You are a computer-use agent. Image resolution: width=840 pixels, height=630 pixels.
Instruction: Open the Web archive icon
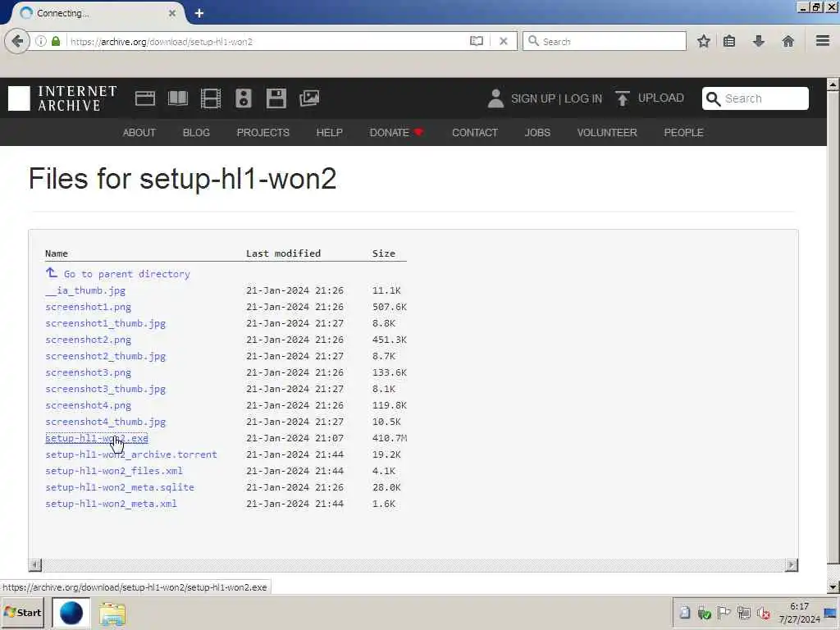pos(145,98)
